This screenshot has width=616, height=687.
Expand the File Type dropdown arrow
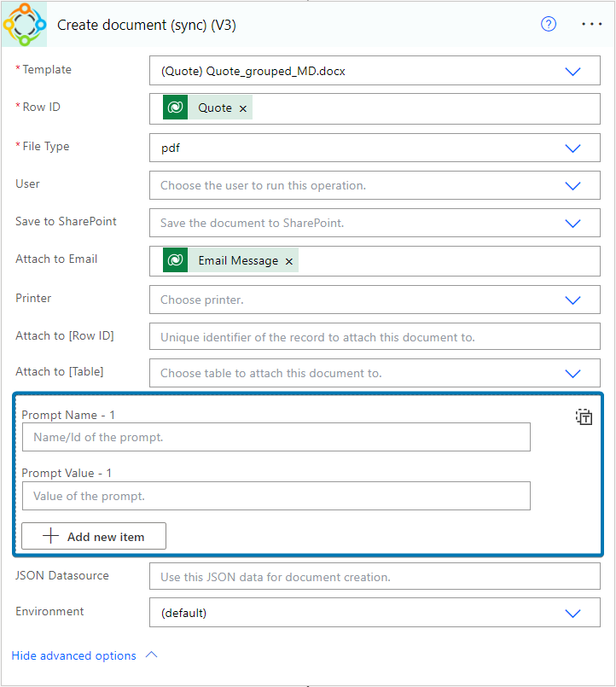(572, 148)
